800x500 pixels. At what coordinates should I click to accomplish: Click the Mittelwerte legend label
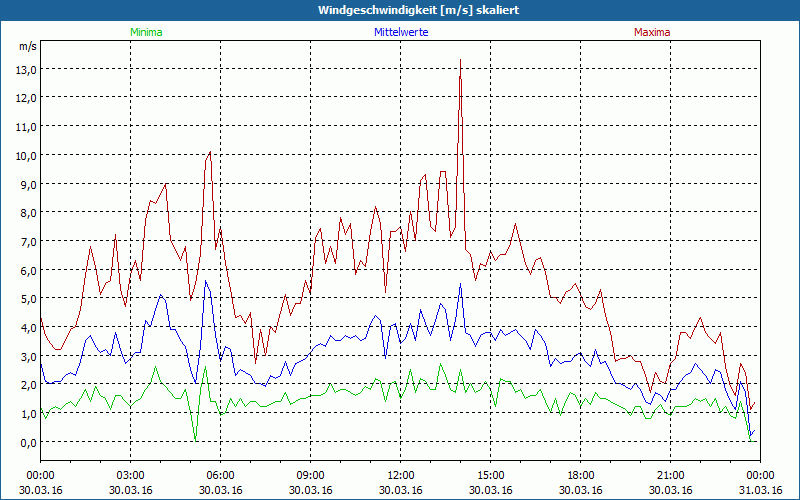click(401, 32)
